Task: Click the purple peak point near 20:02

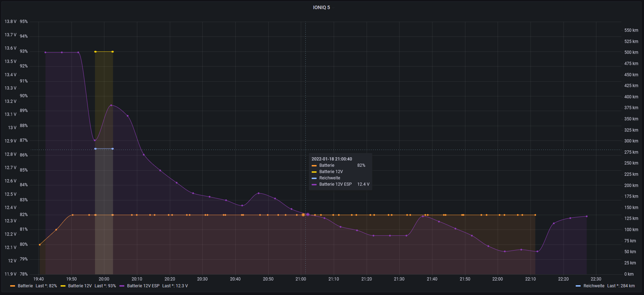Action: pos(111,105)
